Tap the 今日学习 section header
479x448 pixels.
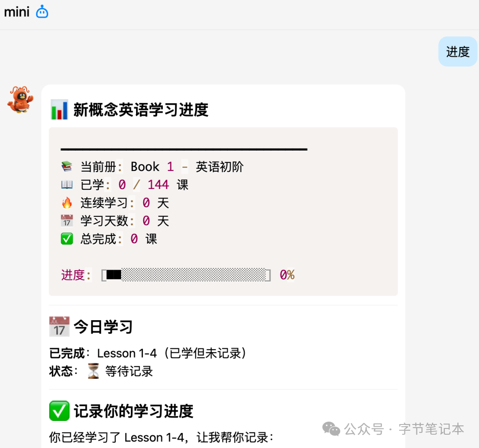point(103,326)
